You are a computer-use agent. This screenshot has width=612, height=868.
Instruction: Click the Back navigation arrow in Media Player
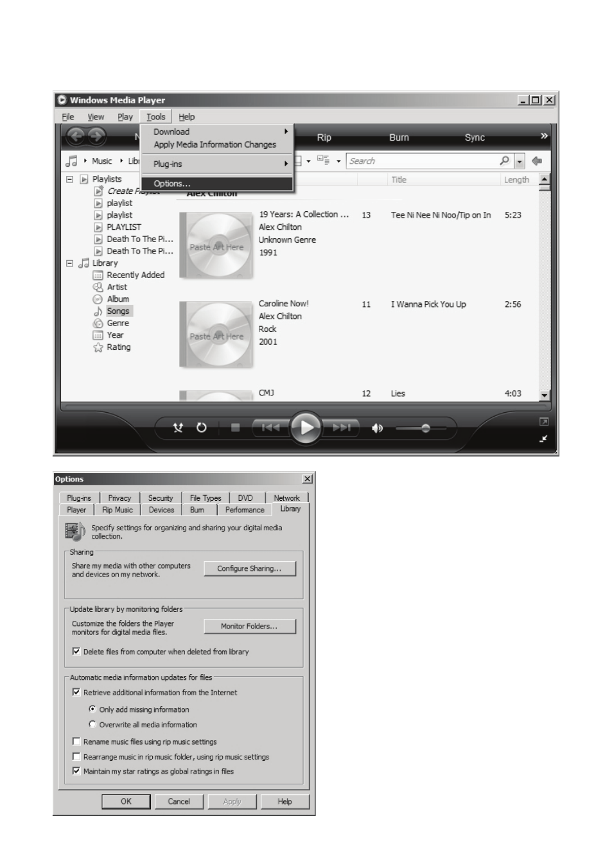76,136
